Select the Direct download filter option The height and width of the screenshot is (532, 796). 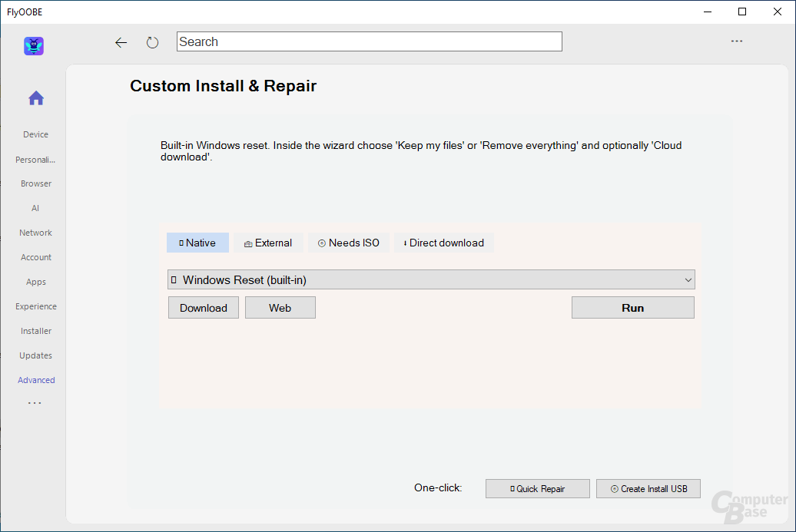(x=444, y=243)
